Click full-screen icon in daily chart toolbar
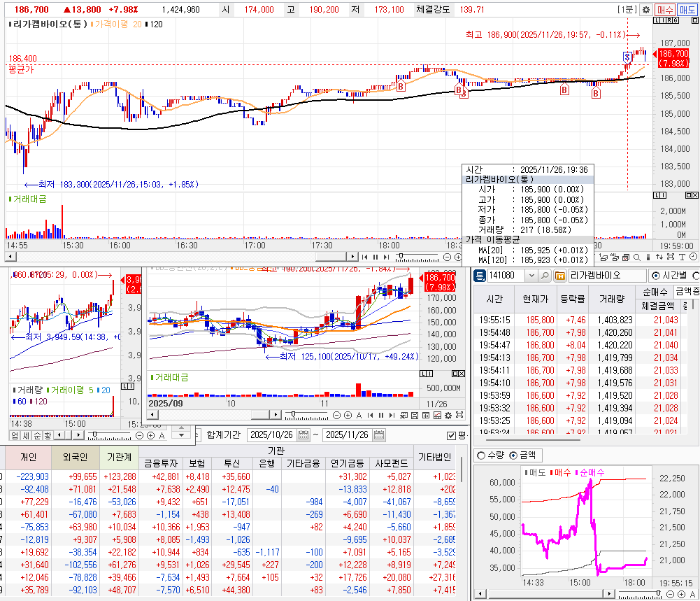This screenshot has height=601, width=700. click(459, 415)
